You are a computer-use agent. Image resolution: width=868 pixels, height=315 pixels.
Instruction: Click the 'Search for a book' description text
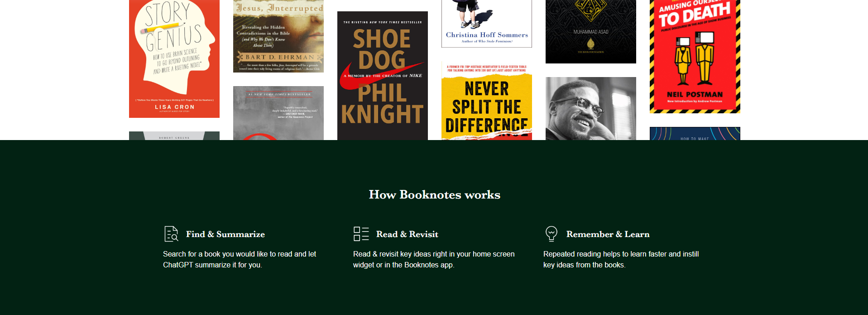coord(240,259)
